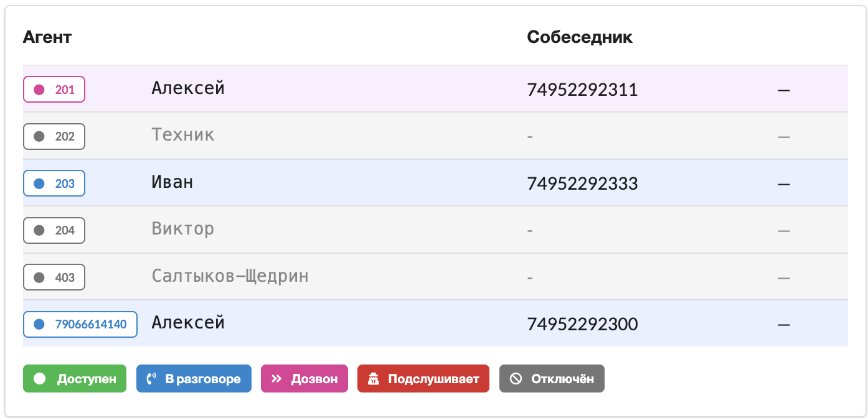868x418 pixels.
Task: Click the spy icon on Подслушивает
Action: (374, 379)
